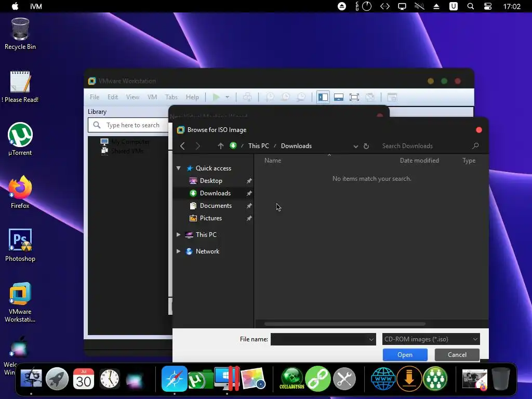Open Spotlight search in the menu bar
The width and height of the screenshot is (532, 399).
471,6
